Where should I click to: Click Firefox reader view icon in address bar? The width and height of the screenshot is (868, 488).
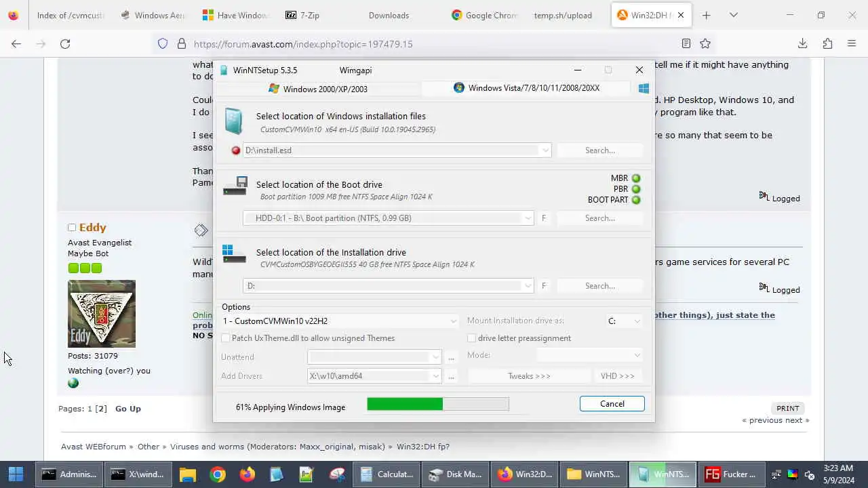pyautogui.click(x=686, y=43)
